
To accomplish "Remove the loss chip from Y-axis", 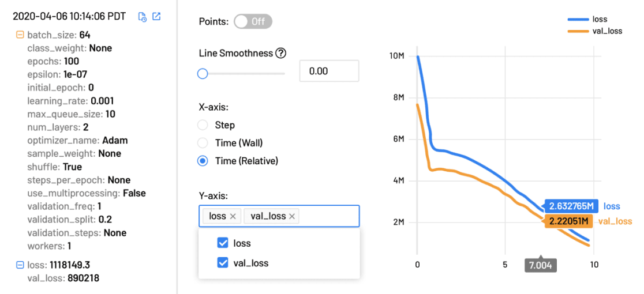I will click(x=233, y=216).
